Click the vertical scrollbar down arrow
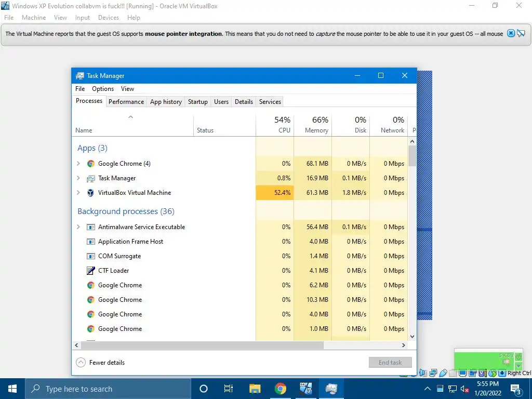This screenshot has width=532, height=399. click(412, 337)
